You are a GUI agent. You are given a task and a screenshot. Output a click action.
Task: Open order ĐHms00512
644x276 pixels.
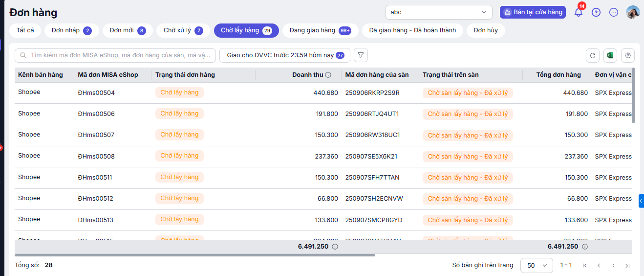[96, 199]
